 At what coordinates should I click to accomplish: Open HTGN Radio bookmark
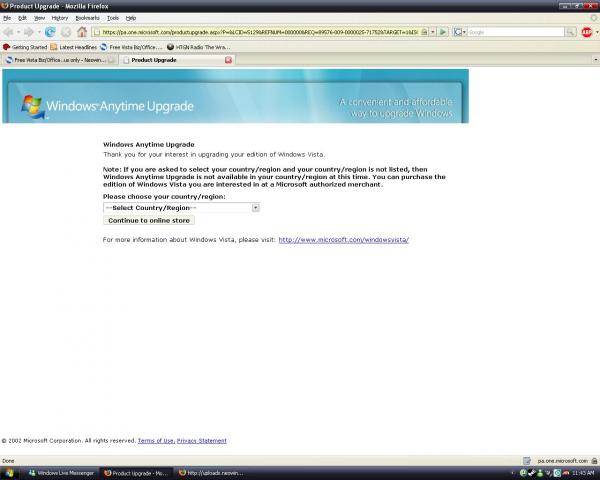click(x=199, y=47)
